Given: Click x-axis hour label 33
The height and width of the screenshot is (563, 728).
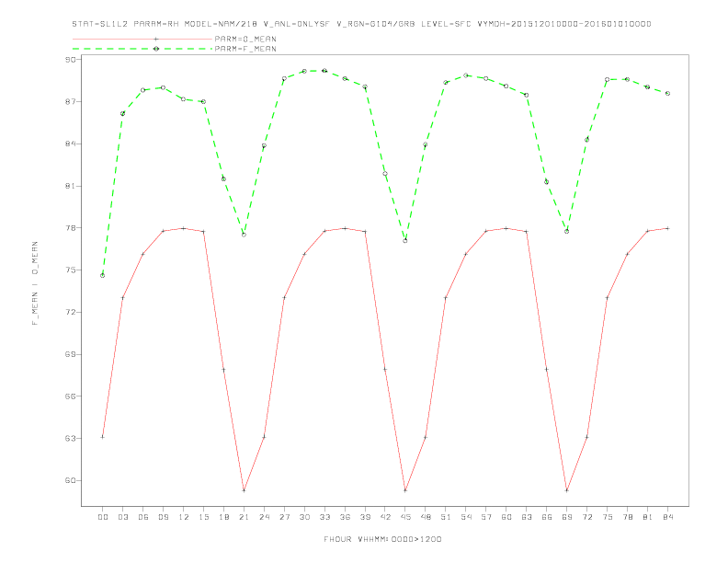Looking at the screenshot, I should coord(324,517).
